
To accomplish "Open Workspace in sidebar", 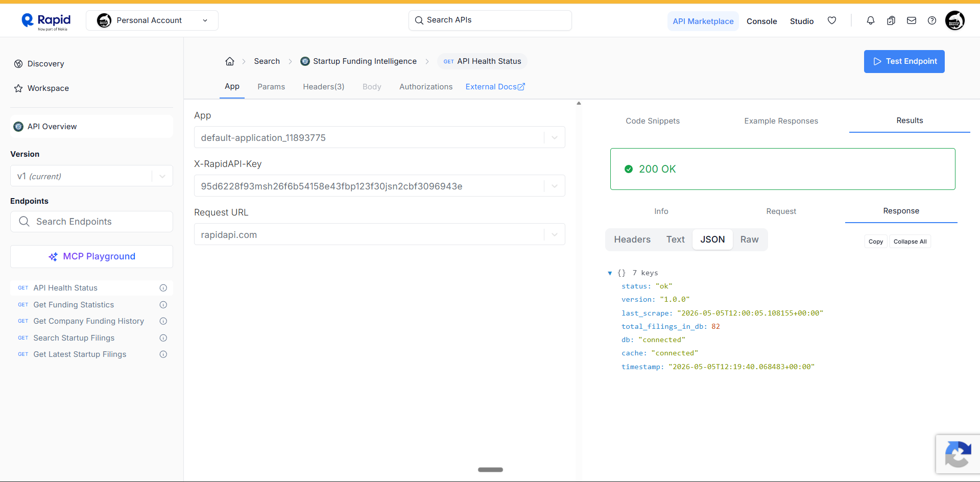I will 41,88.
